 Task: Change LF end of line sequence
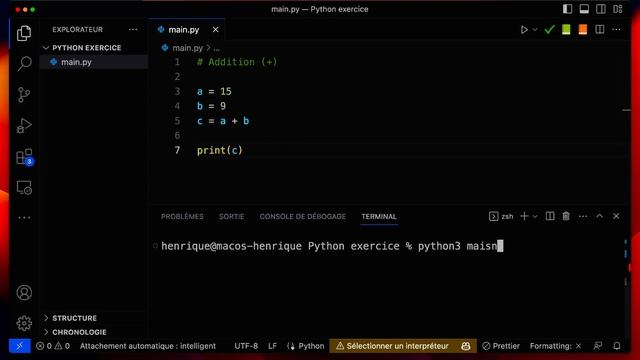coord(272,346)
